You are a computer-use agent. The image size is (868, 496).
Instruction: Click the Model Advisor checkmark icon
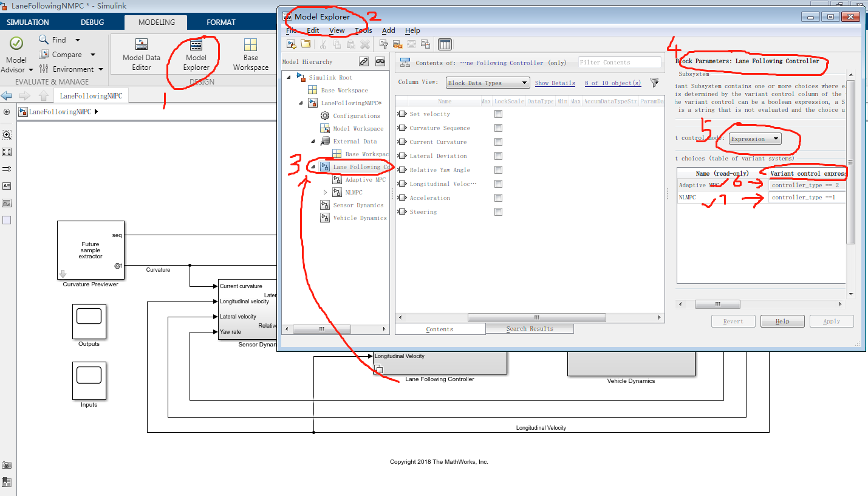(16, 43)
